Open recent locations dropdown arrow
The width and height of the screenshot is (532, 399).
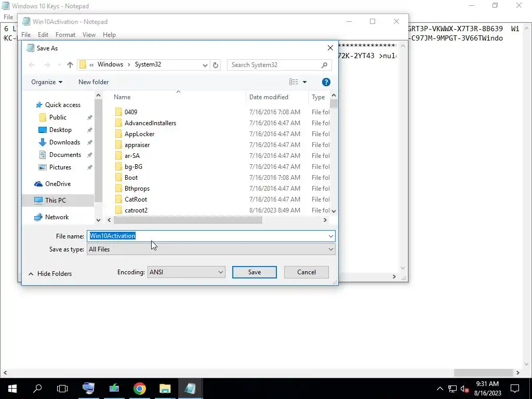59,65
